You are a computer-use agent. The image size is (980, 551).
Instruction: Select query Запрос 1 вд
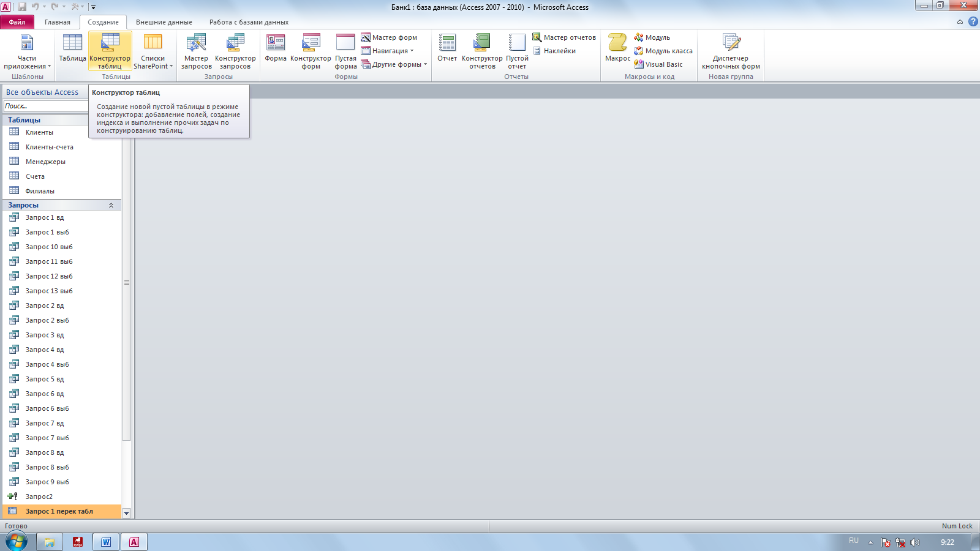click(x=62, y=217)
